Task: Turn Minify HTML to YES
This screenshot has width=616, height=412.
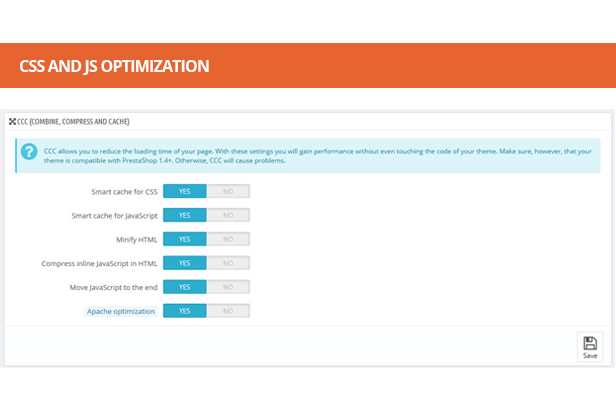Action: [x=184, y=239]
